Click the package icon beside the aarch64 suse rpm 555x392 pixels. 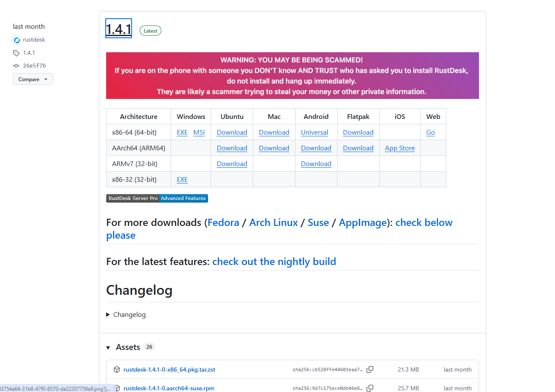coord(116,388)
